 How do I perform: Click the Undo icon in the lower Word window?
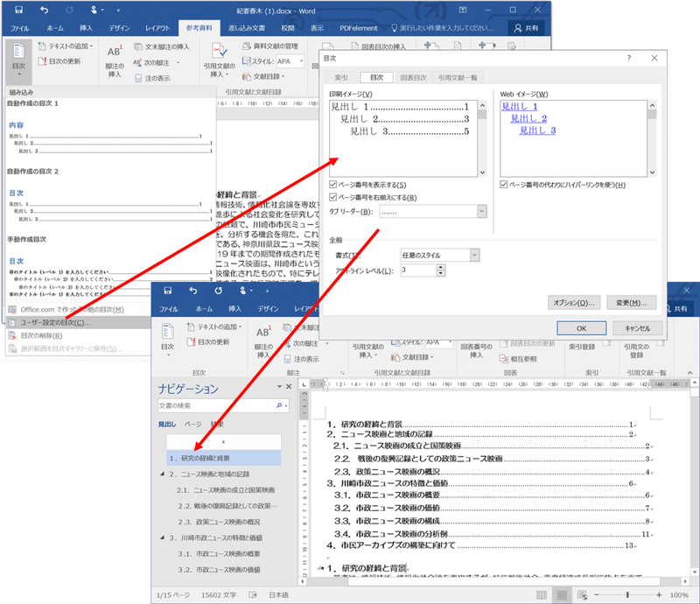point(192,291)
